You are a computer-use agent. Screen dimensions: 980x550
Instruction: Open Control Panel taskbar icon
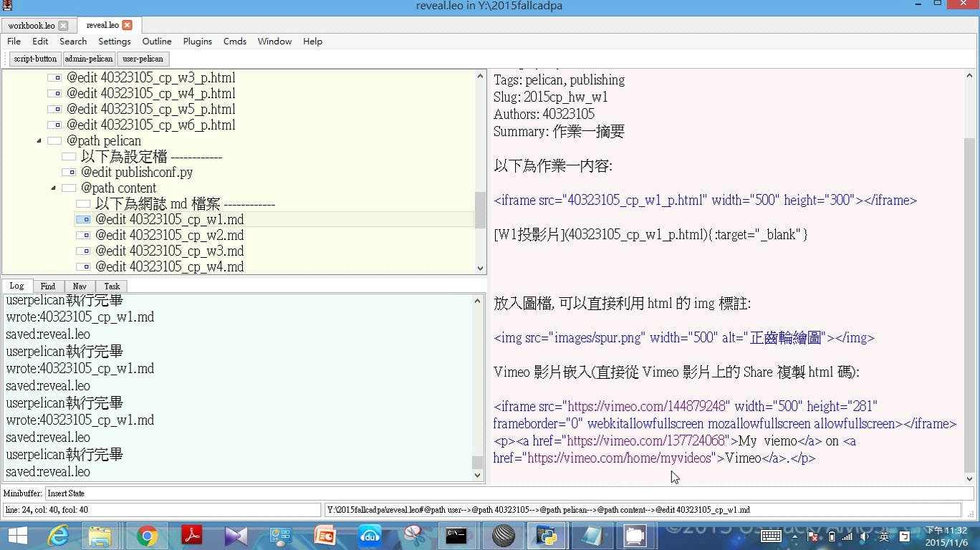pos(280,536)
